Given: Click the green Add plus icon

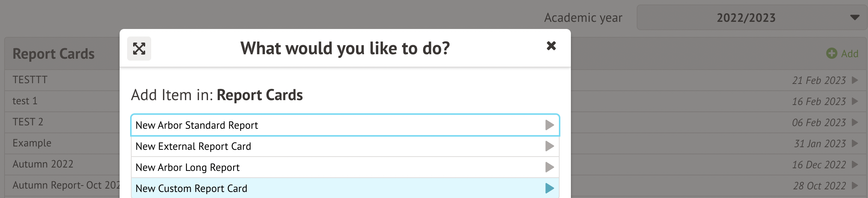Looking at the screenshot, I should 832,53.
